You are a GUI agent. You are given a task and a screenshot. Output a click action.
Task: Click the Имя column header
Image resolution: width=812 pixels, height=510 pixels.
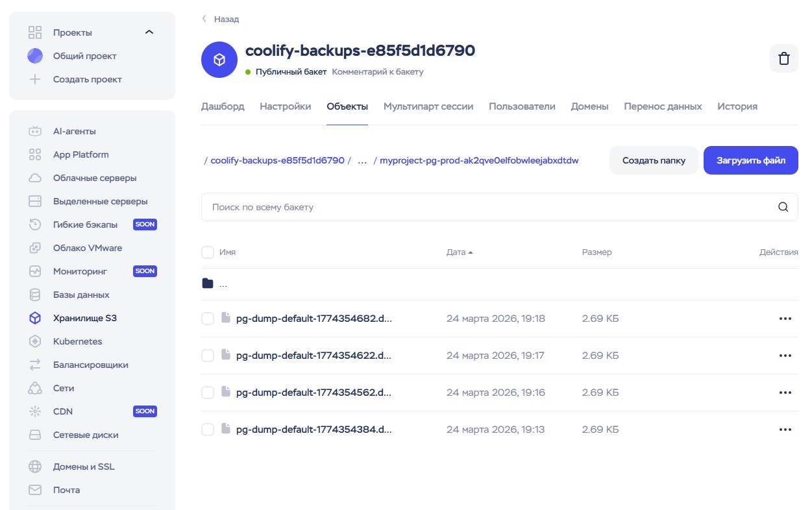click(227, 252)
